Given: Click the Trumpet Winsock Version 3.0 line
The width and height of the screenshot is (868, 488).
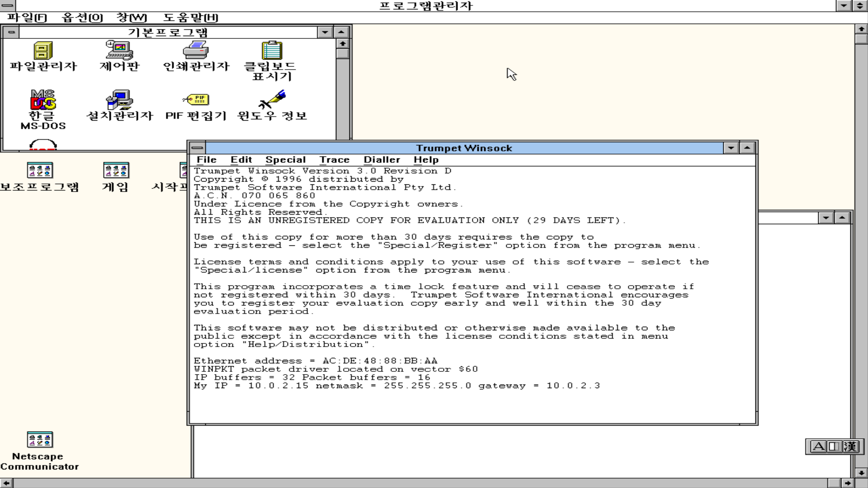Looking at the screenshot, I should pos(323,171).
